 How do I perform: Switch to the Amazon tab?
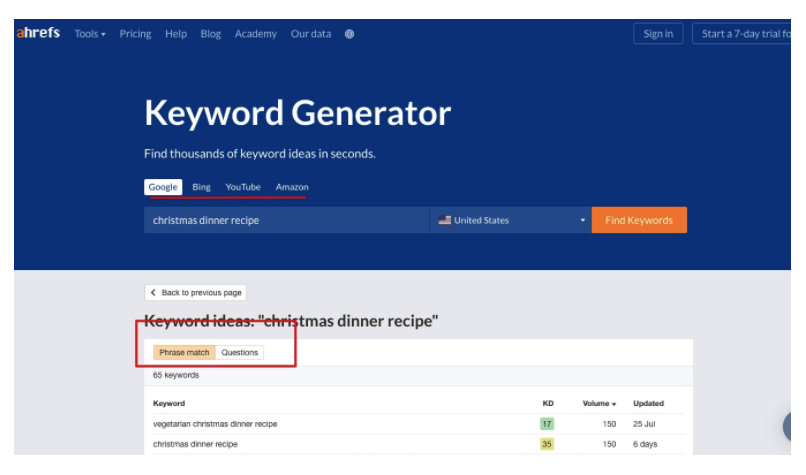[292, 187]
